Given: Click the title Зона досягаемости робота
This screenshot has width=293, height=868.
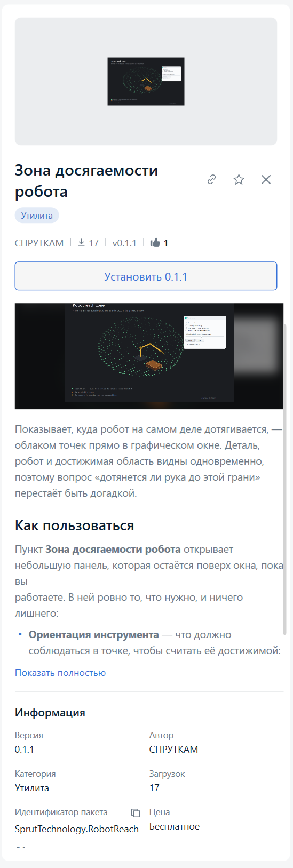Looking at the screenshot, I should pos(86,181).
